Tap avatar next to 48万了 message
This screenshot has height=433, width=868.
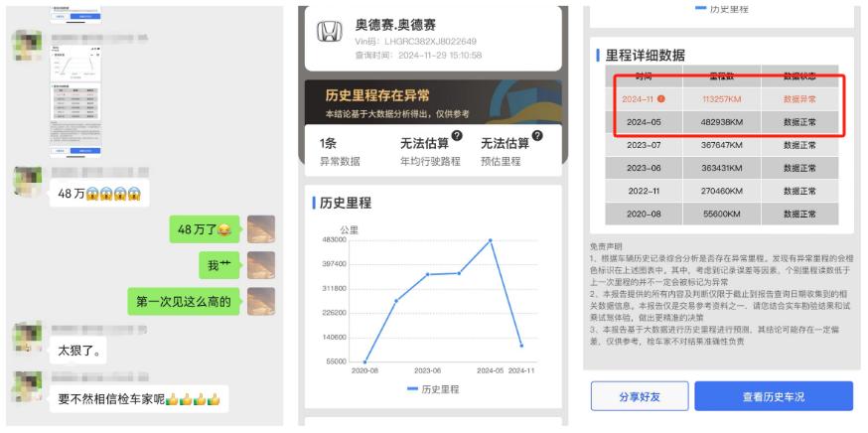point(261,229)
